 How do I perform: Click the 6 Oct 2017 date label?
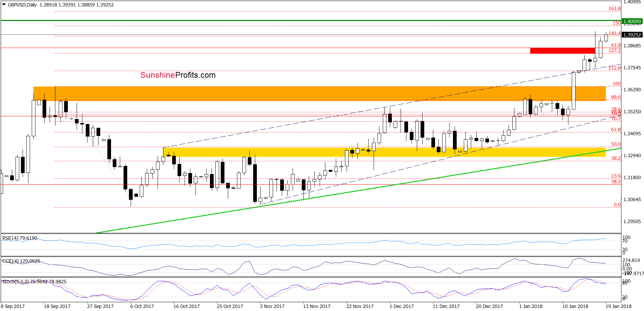[x=142, y=306]
